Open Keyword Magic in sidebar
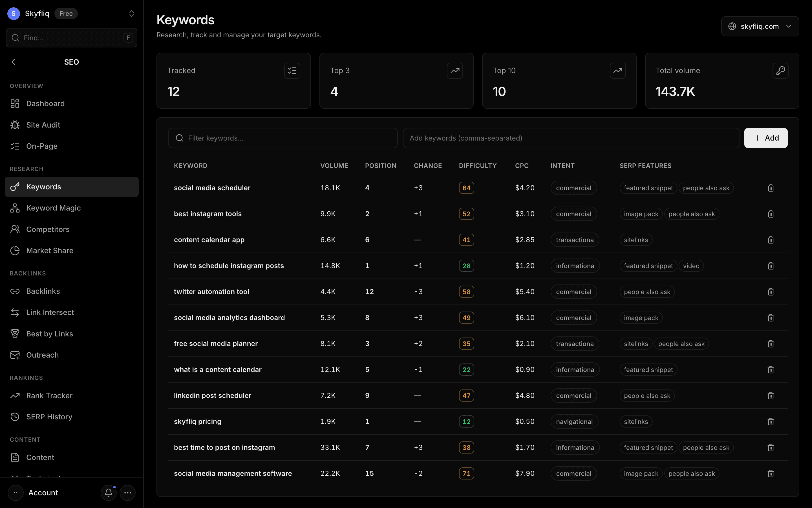 click(x=71, y=208)
